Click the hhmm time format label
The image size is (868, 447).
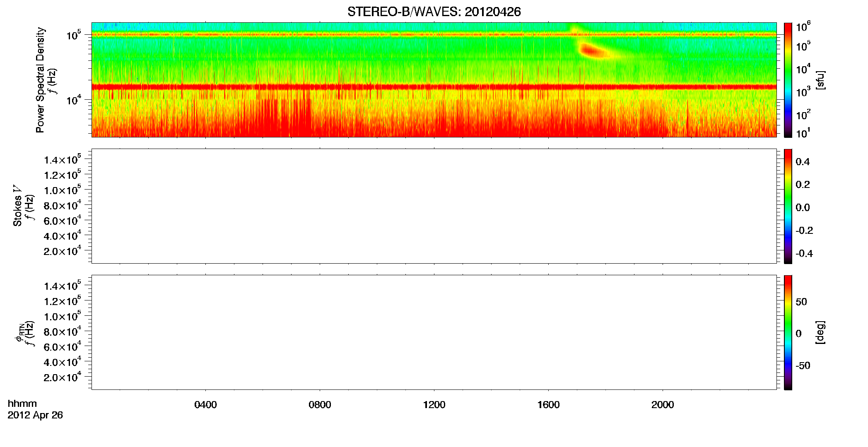tap(22, 404)
